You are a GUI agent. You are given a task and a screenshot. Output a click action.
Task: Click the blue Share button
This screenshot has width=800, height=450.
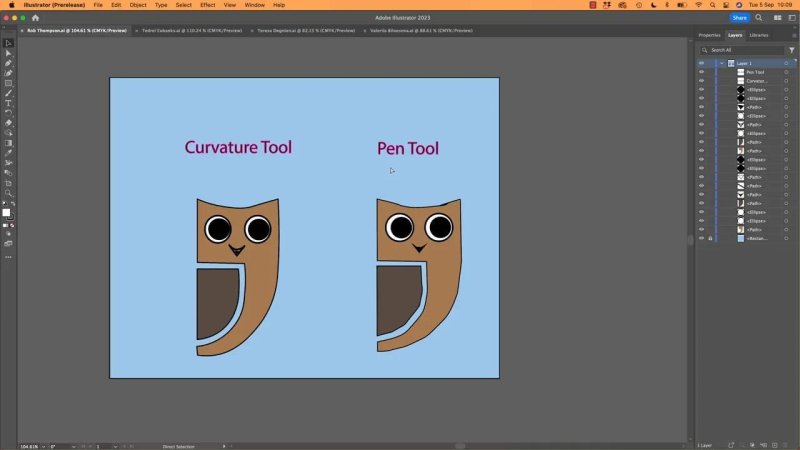(739, 18)
